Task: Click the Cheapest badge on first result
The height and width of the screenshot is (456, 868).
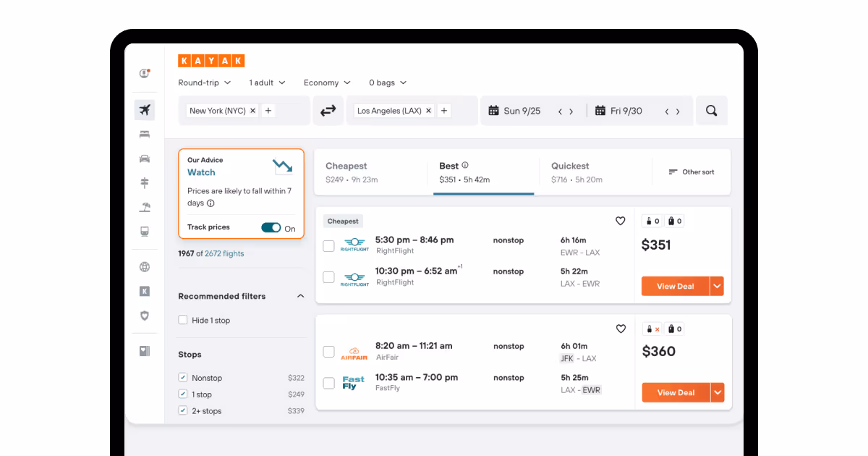Action: click(343, 221)
